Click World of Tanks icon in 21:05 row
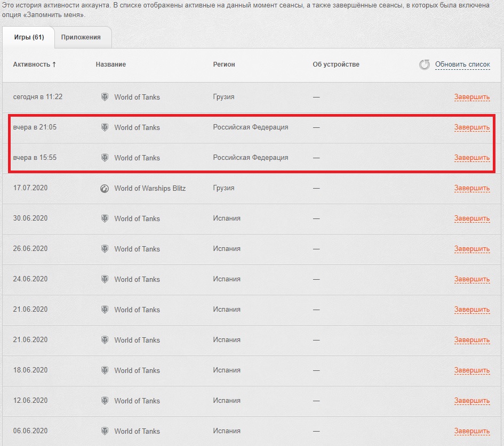 tap(105, 127)
